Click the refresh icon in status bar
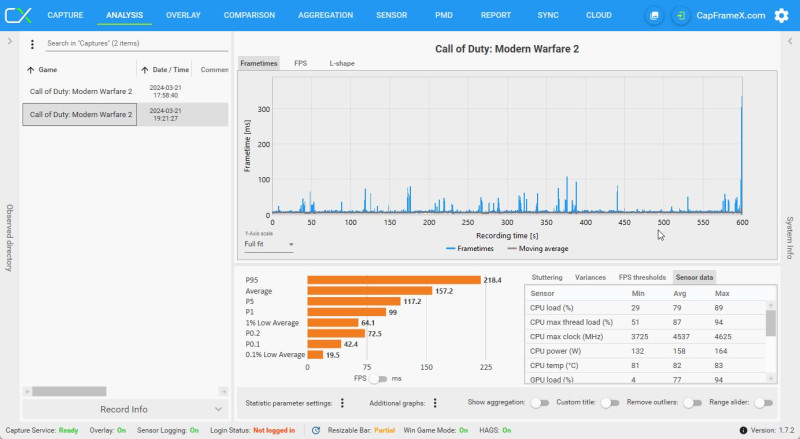Screen dimensions: 800x439 tap(316, 430)
